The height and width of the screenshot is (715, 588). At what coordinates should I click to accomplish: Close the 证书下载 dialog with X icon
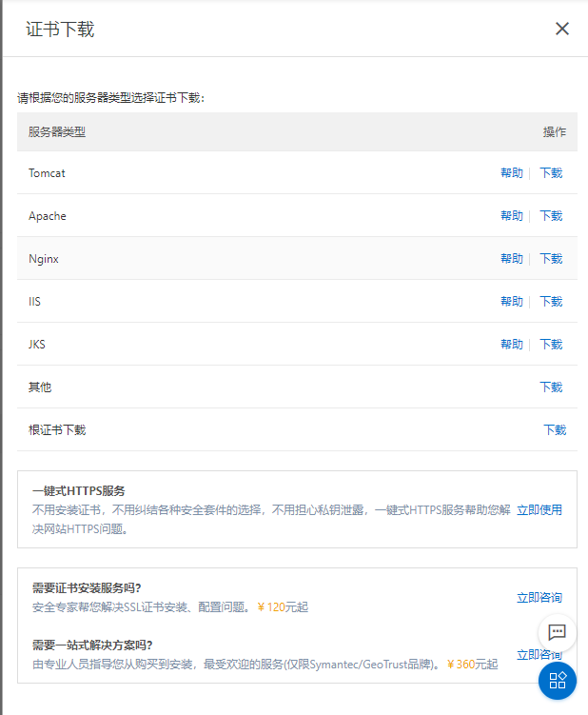pyautogui.click(x=562, y=29)
